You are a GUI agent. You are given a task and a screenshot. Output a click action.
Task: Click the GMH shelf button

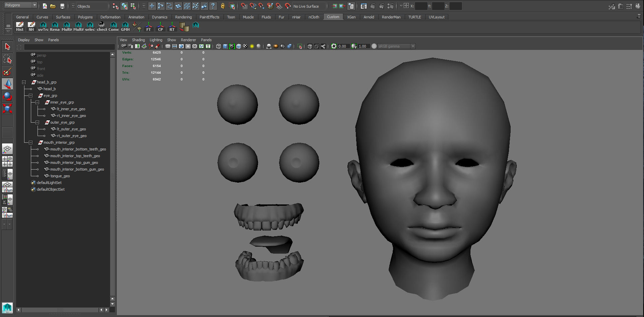pyautogui.click(x=125, y=26)
